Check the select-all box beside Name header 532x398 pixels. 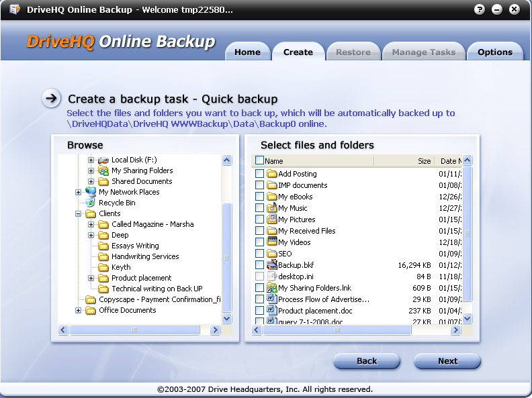coord(259,160)
